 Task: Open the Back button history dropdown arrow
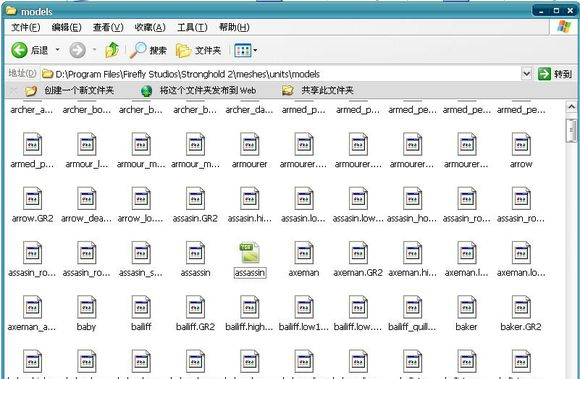tap(57, 49)
